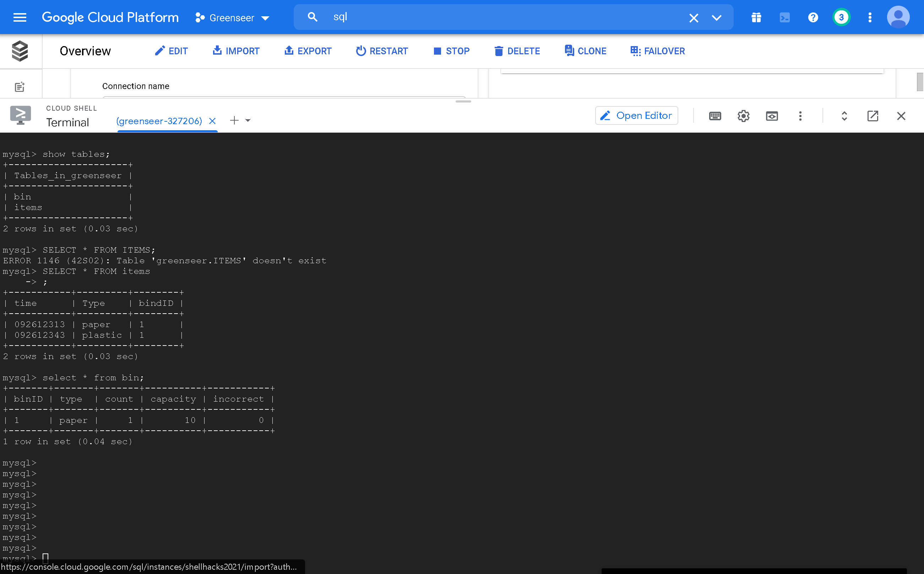Open the gift free trial icon
924x574 pixels.
coord(756,17)
